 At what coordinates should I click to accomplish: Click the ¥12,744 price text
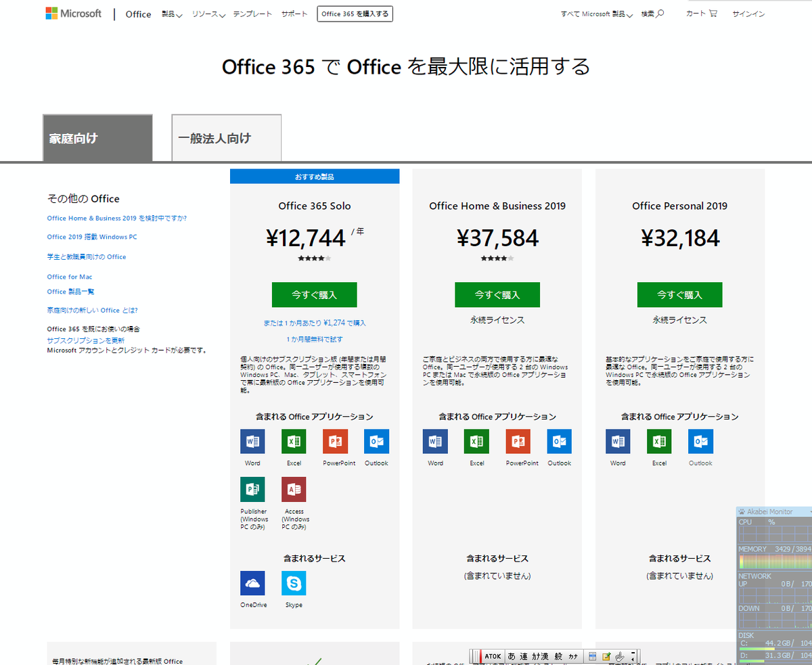click(307, 238)
